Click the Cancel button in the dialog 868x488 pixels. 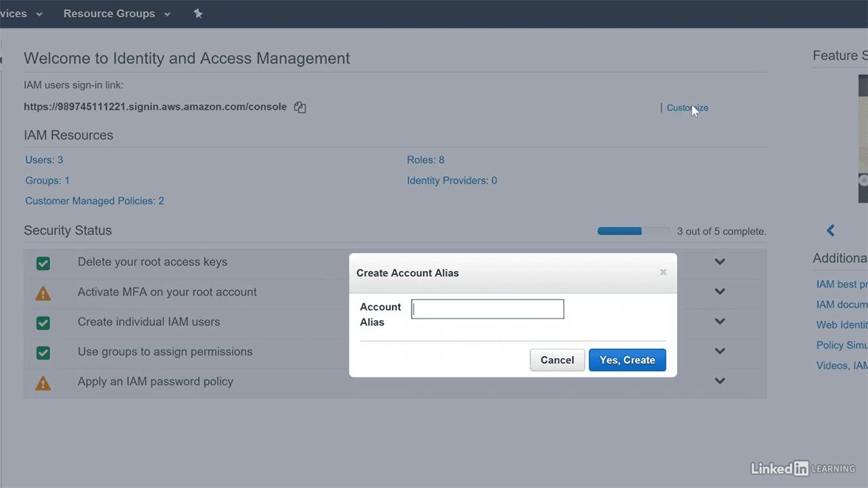point(557,360)
